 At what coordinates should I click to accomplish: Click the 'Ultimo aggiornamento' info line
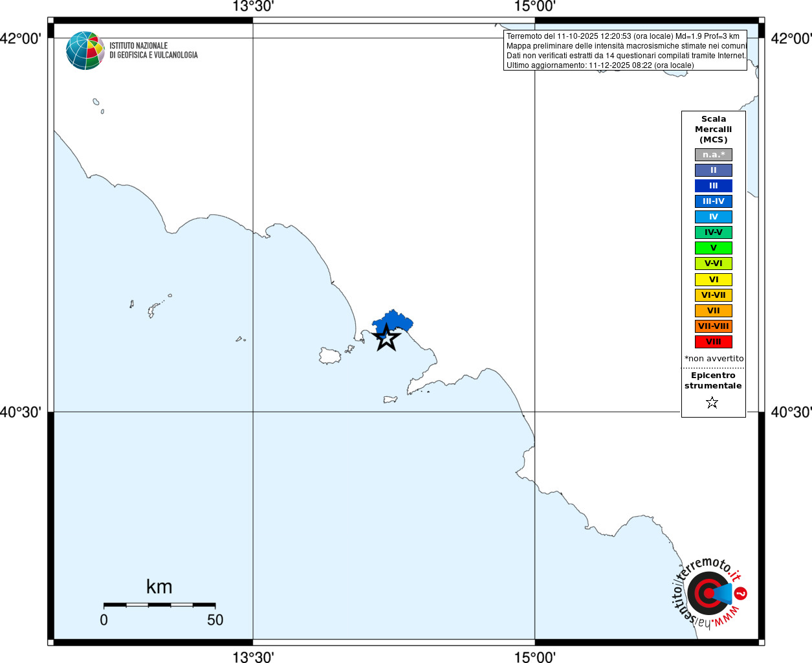tap(600, 65)
